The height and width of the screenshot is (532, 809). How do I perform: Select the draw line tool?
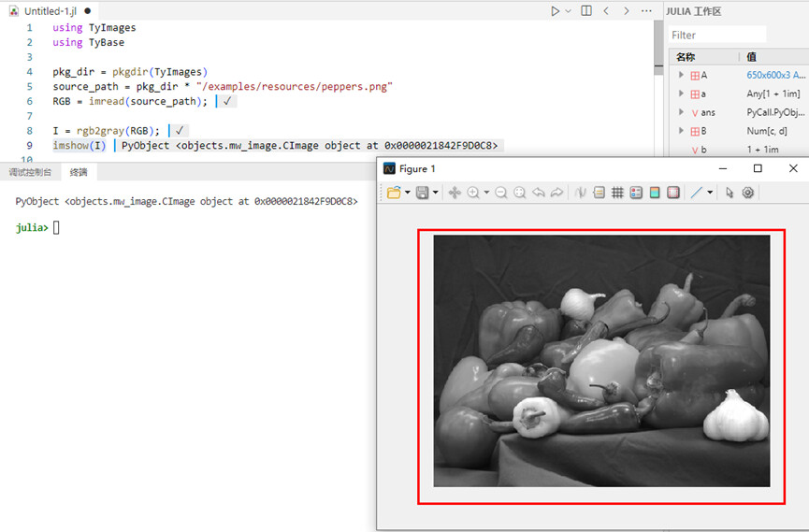697,193
